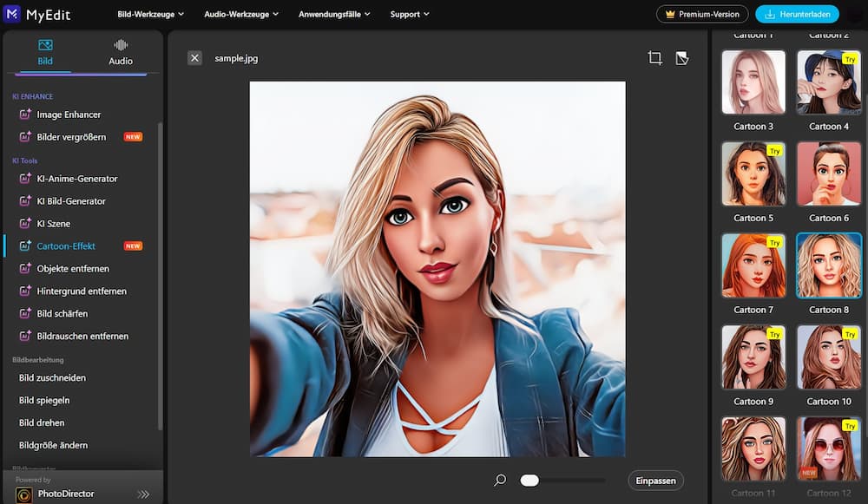The width and height of the screenshot is (868, 504).
Task: Click the zoom magnifier icon
Action: (x=500, y=481)
